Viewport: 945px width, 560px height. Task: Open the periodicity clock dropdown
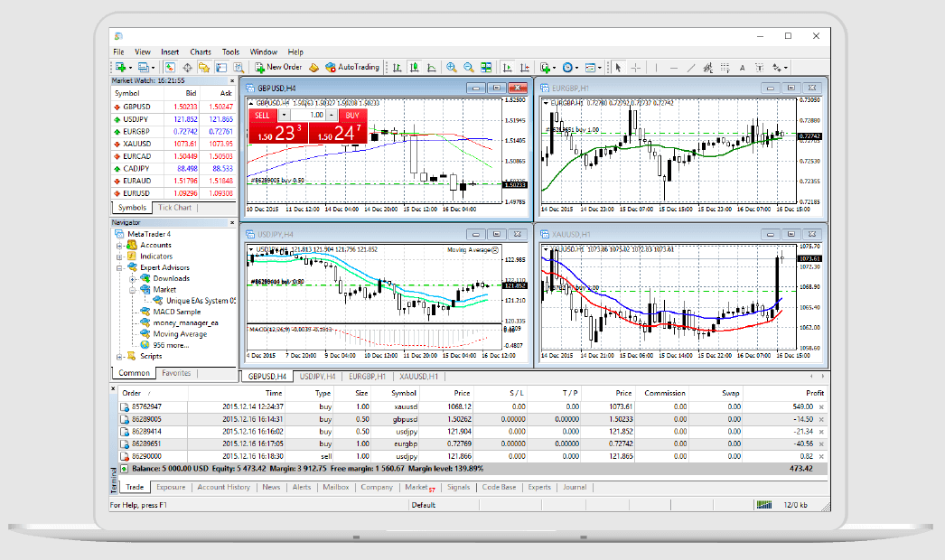point(570,67)
